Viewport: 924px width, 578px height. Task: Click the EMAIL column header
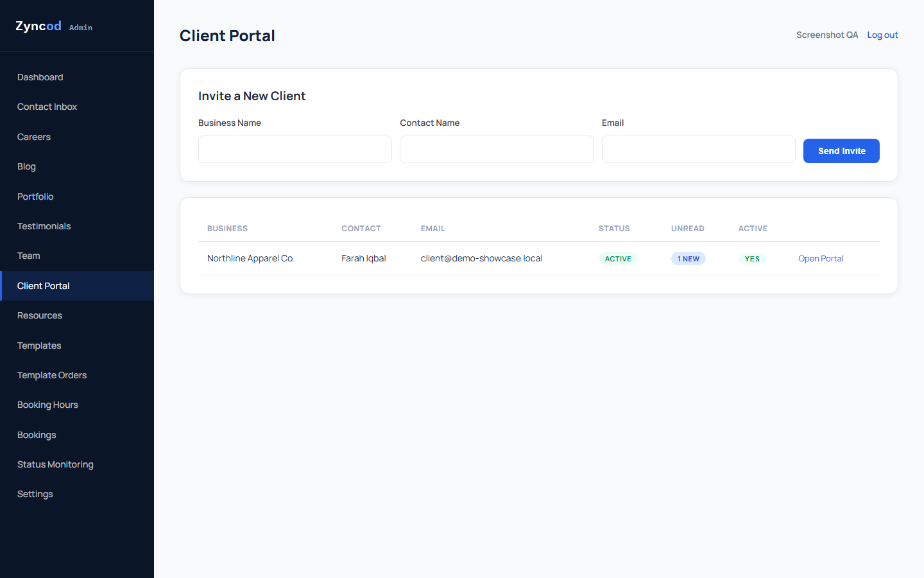(433, 229)
